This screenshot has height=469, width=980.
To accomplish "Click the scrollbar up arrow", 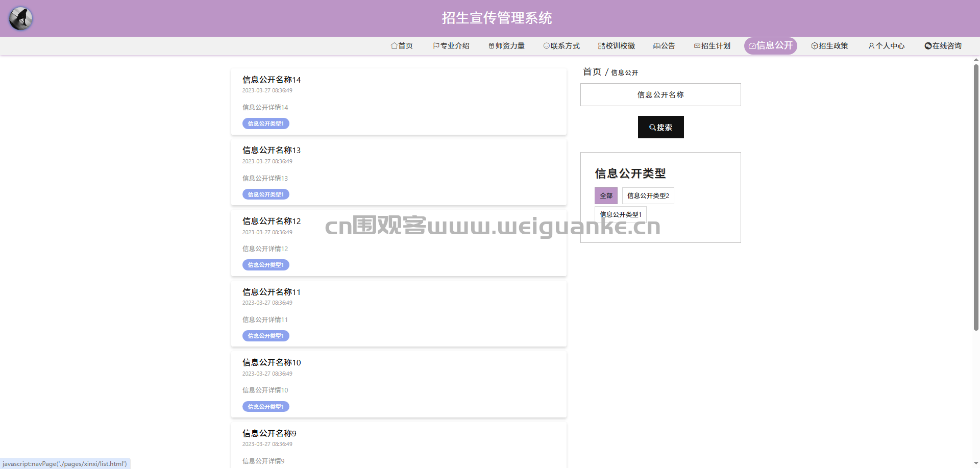I will point(976,60).
